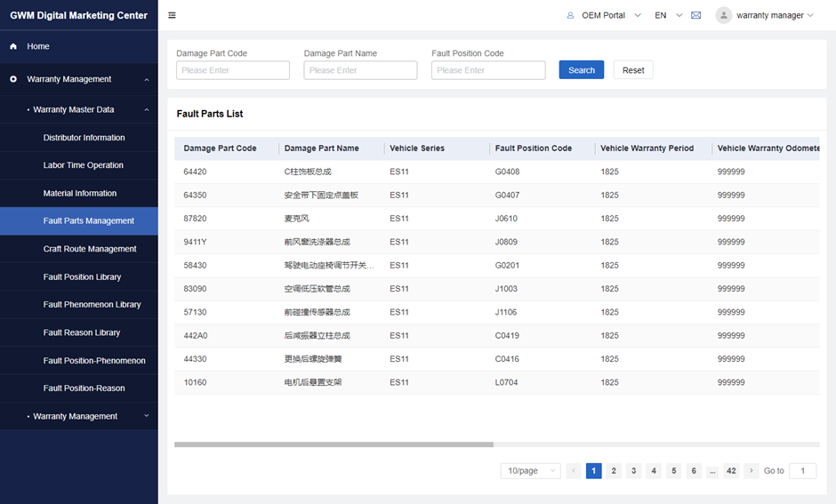Open Labor Time Operation menu item

click(79, 165)
